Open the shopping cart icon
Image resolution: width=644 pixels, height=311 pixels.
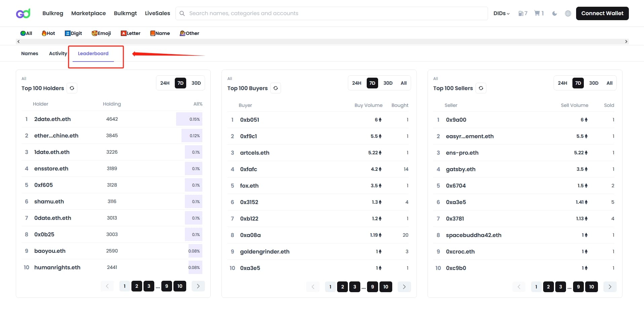(537, 13)
